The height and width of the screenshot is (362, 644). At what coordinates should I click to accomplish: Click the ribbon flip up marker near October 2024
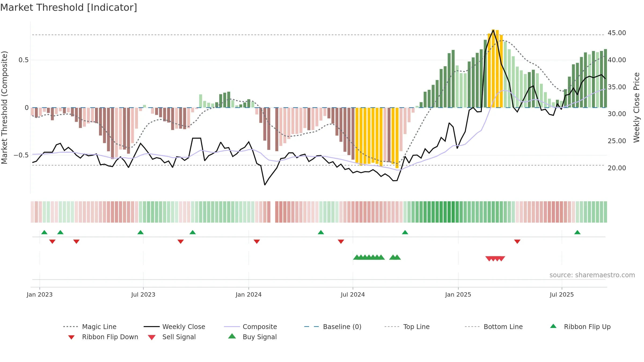click(x=405, y=232)
